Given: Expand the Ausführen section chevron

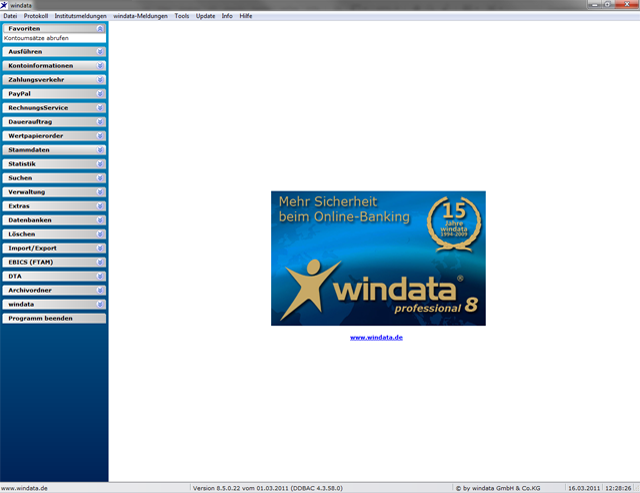Looking at the screenshot, I should 100,52.
